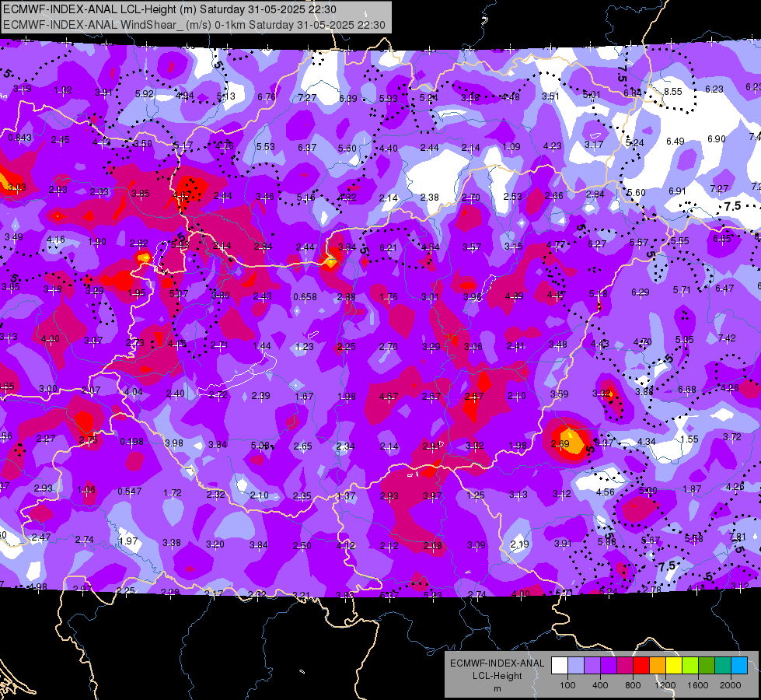Click the wind shear value 6.49

[x=675, y=142]
